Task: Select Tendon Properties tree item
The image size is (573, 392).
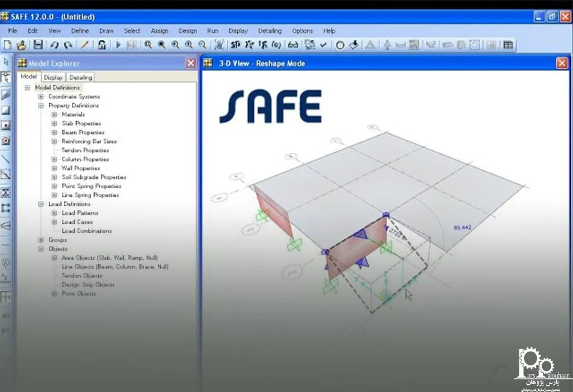Action: point(85,150)
